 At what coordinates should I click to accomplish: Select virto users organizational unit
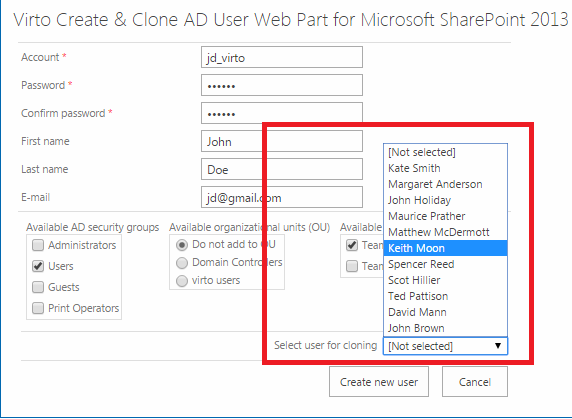[182, 281]
